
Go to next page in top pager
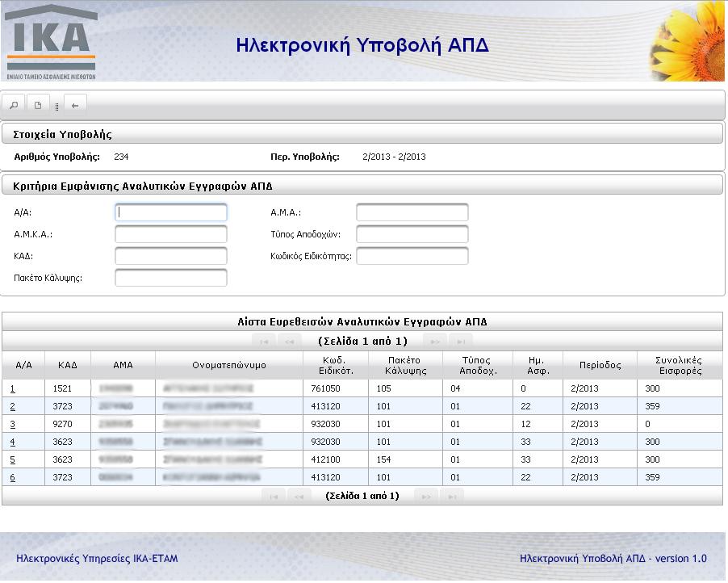(435, 342)
